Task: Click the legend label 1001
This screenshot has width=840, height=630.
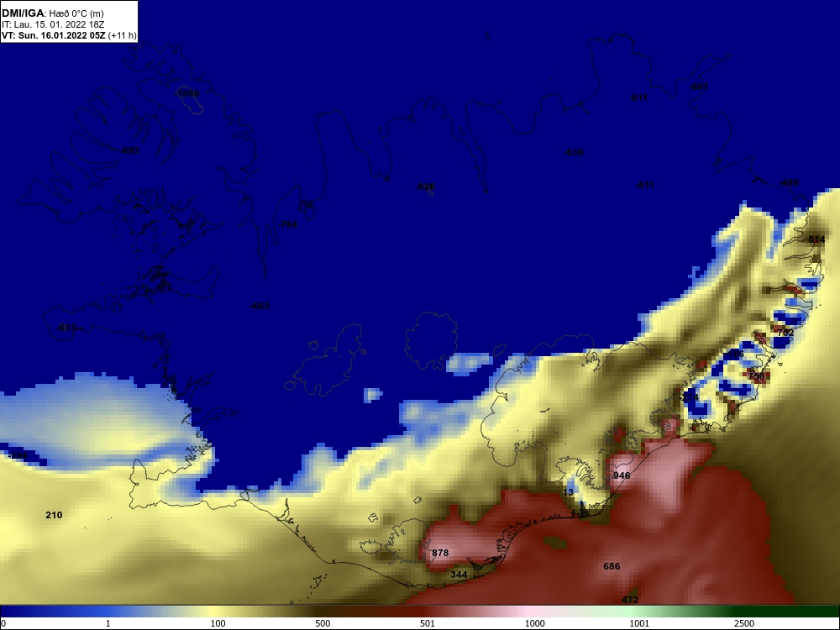Action: pos(639,623)
